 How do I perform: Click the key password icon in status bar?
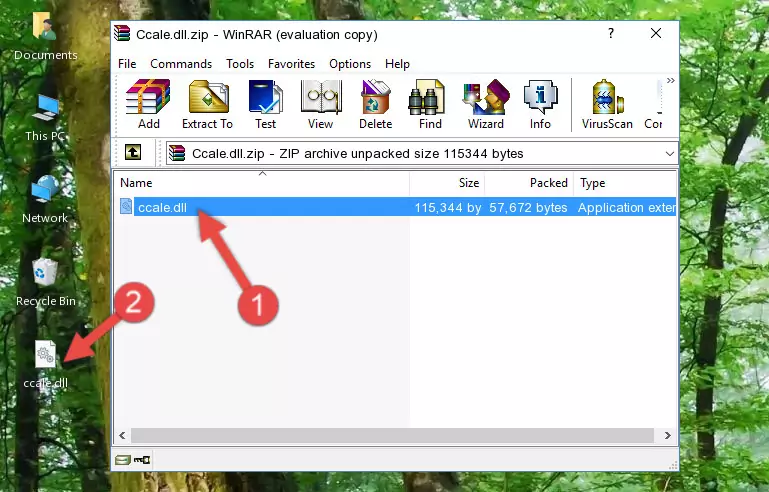click(x=142, y=460)
